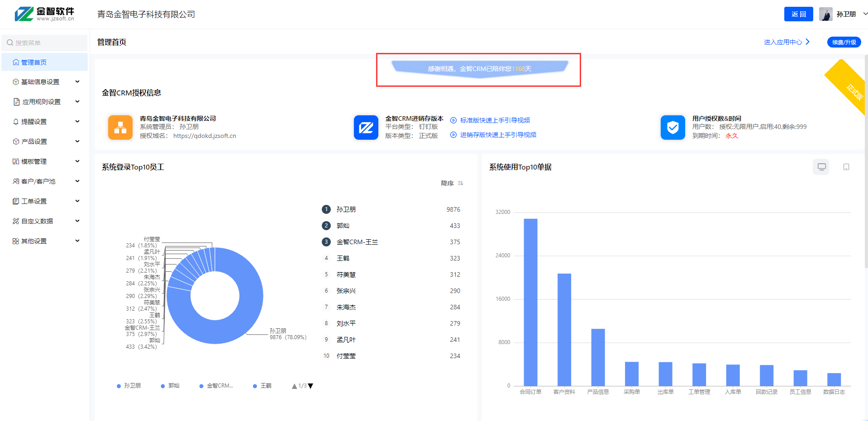The height and width of the screenshot is (421, 868).
Task: Click the 降序 sort label
Action: click(447, 183)
